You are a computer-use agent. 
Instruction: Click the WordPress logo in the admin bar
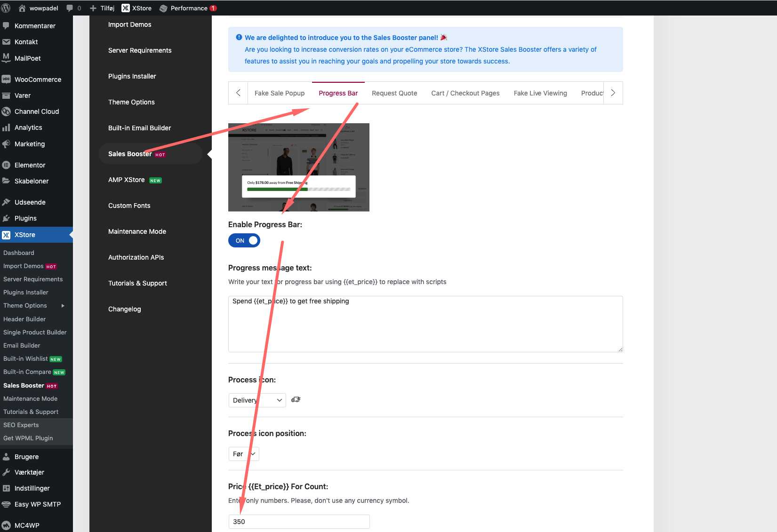(6, 8)
